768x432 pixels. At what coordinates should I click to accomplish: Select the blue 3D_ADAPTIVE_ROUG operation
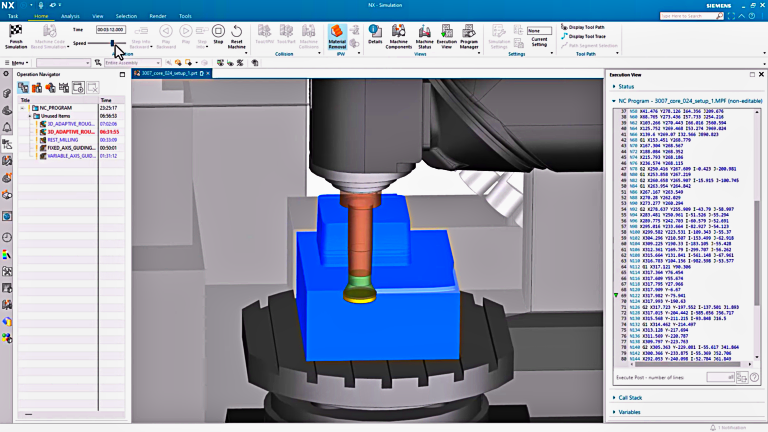[71, 124]
